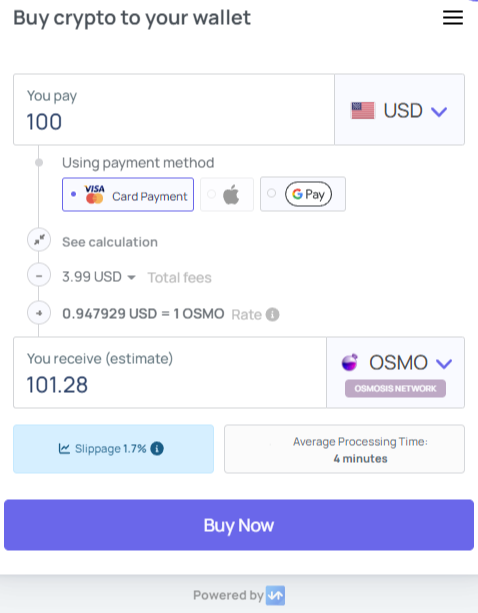The image size is (478, 613).
Task: Open the USD currency dropdown
Action: click(399, 109)
